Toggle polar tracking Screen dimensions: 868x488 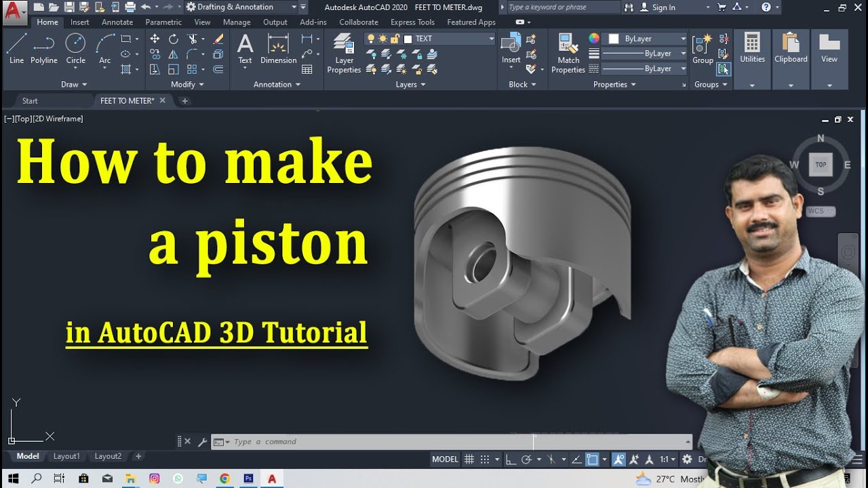pos(526,459)
